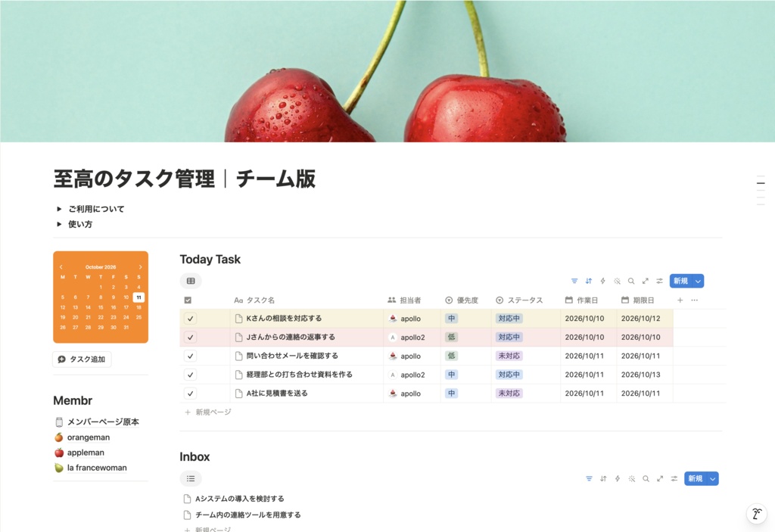Click the search icon in Today Task toolbar
775x532 pixels.
tap(631, 281)
